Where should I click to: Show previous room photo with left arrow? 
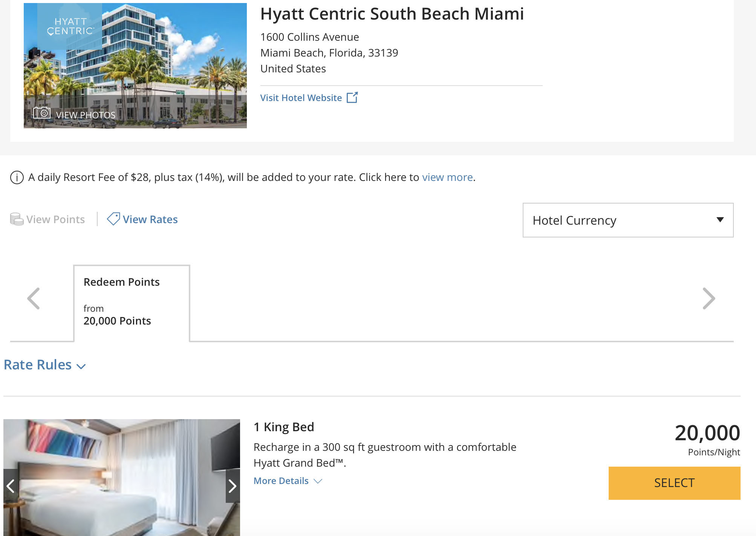coord(11,486)
